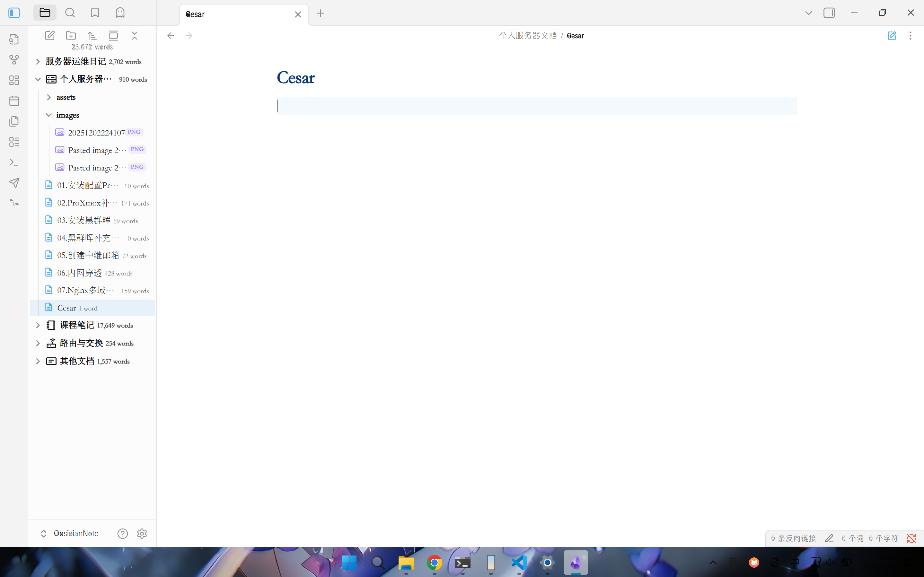Click the 个人服务器文档 breadcrumb link
Image resolution: width=924 pixels, height=577 pixels.
(x=528, y=36)
